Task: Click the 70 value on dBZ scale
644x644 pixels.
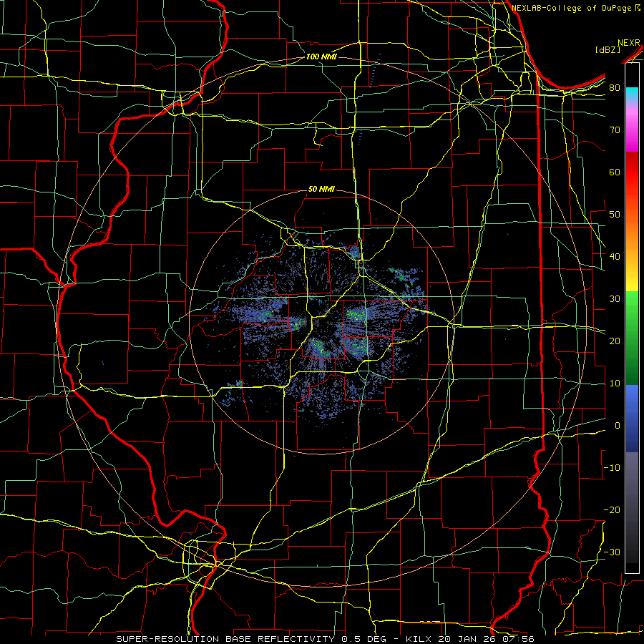Action: pos(615,130)
